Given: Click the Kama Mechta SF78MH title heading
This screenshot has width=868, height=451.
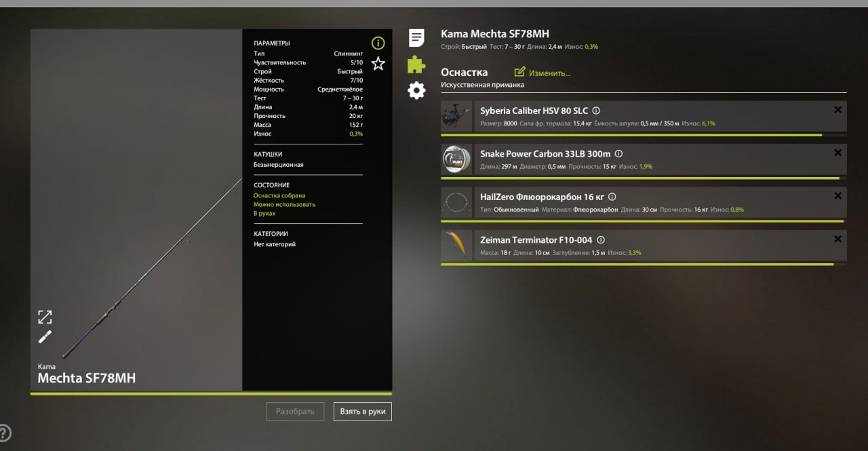Looking at the screenshot, I should pyautogui.click(x=495, y=34).
